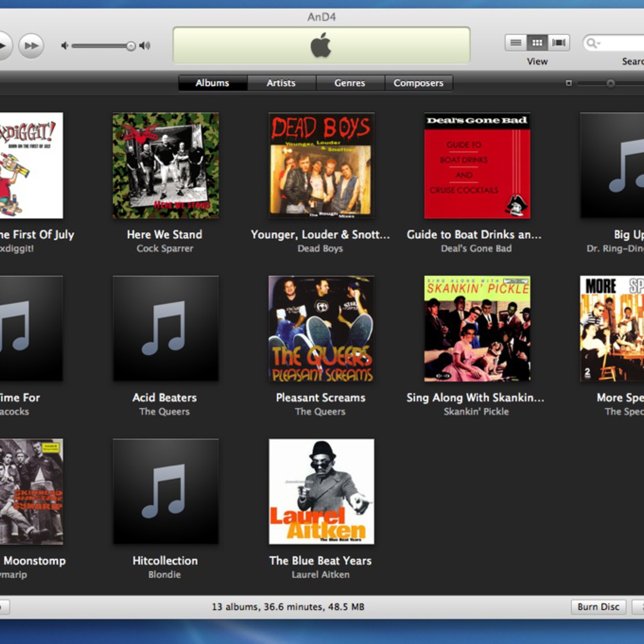Screen dimensions: 644x644
Task: Switch to list view
Action: coord(516,43)
